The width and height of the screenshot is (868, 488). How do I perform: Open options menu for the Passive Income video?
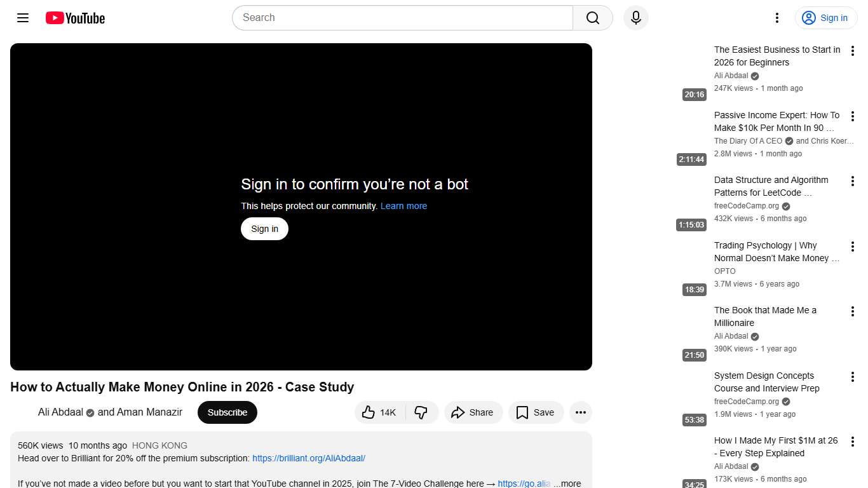(852, 116)
